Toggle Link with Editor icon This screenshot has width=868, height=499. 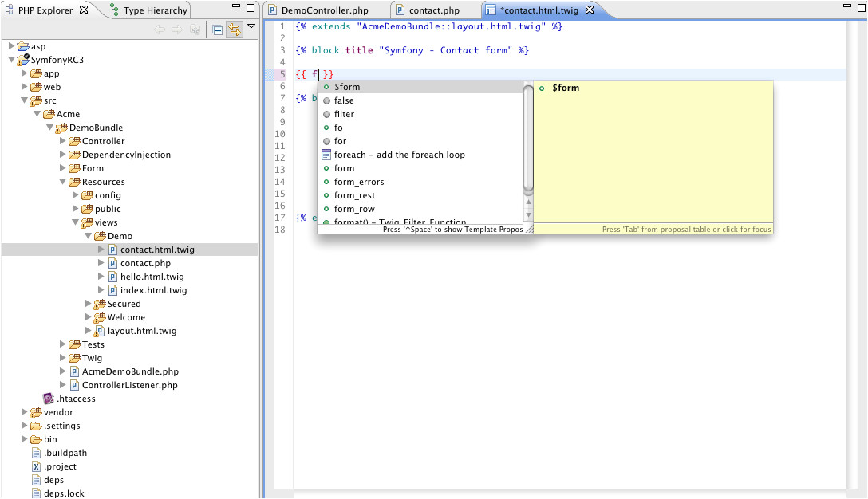(x=235, y=29)
